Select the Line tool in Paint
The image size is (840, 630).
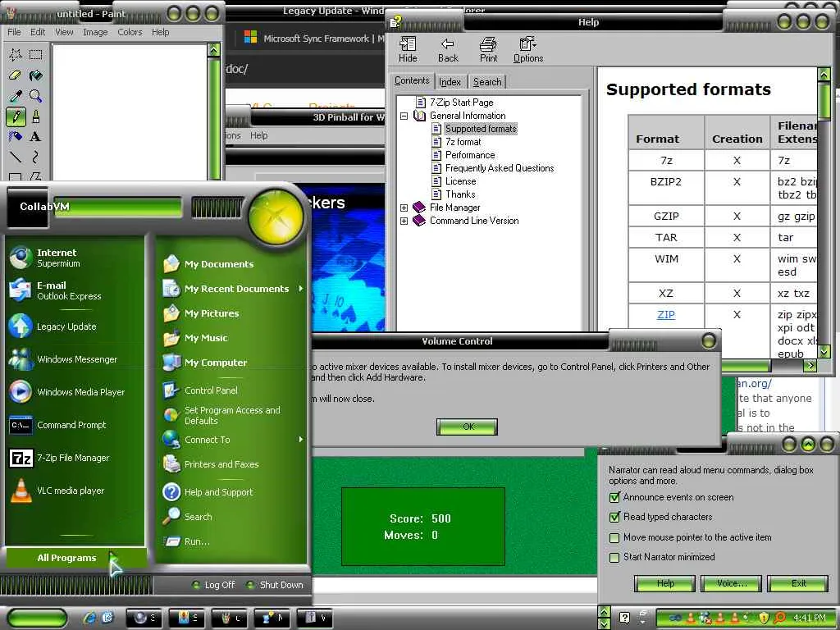pyautogui.click(x=15, y=157)
